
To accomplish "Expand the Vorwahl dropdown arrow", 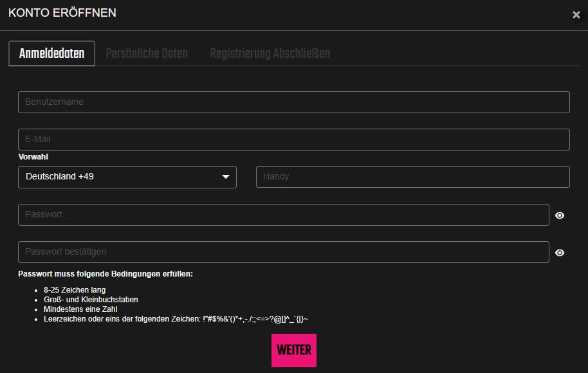I will pyautogui.click(x=226, y=177).
